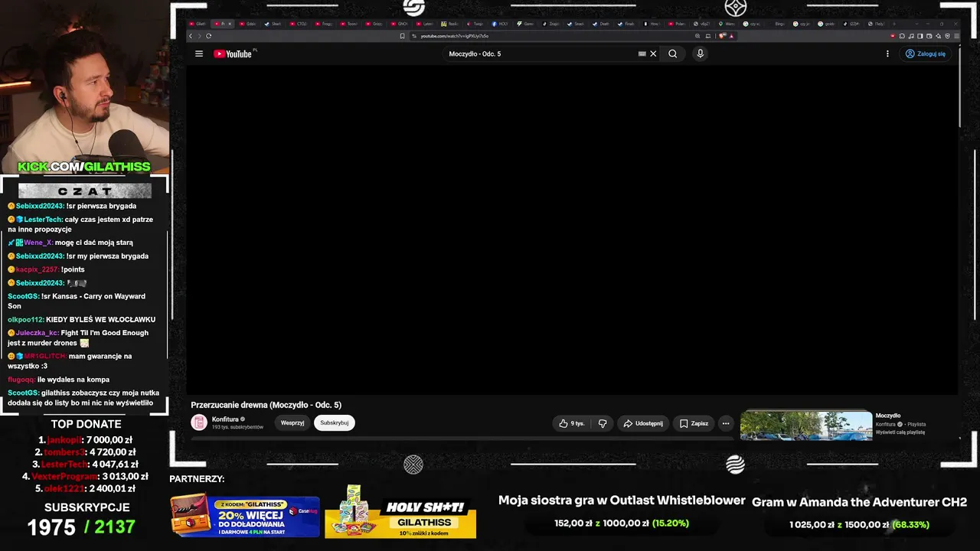Open YouTube settings three-dot menu
This screenshot has width=980, height=551.
click(x=887, y=54)
